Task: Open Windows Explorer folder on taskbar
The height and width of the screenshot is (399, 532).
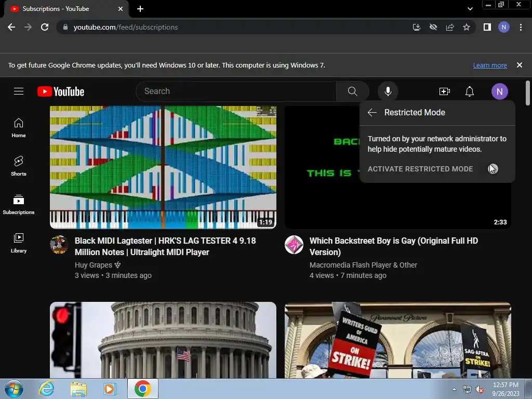Action: click(x=78, y=389)
